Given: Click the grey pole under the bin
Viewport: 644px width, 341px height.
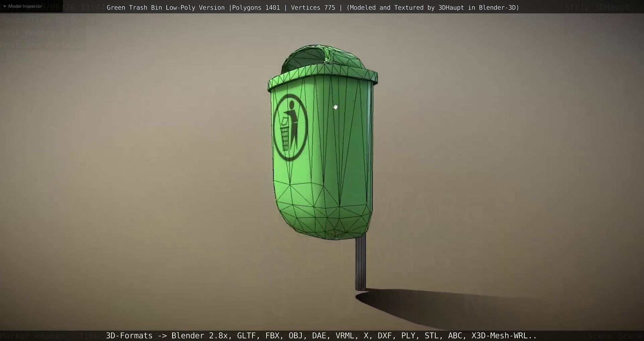Looking at the screenshot, I should 360,262.
